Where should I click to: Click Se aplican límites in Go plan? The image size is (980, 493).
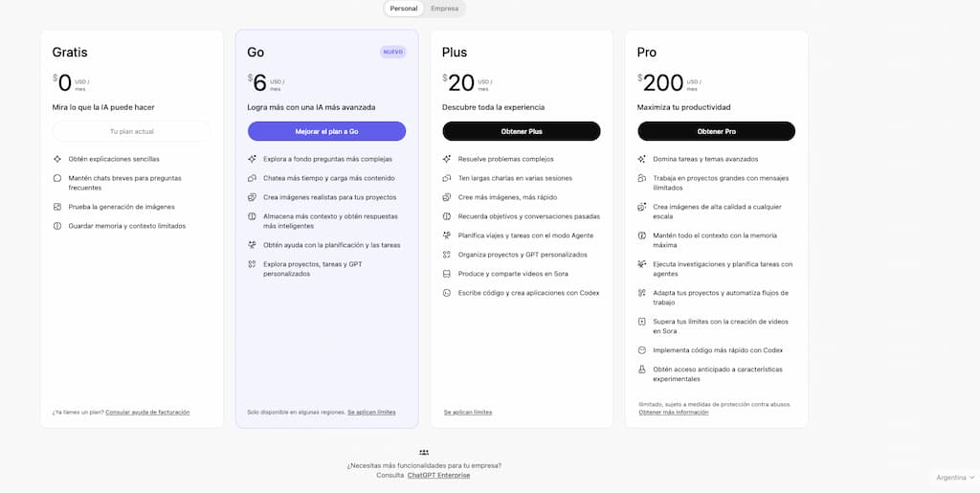[x=371, y=412]
